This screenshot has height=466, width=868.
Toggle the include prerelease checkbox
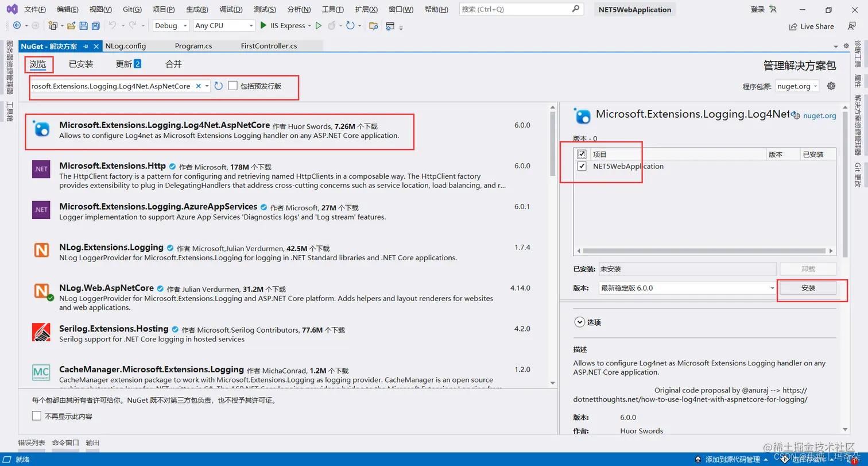pyautogui.click(x=232, y=86)
